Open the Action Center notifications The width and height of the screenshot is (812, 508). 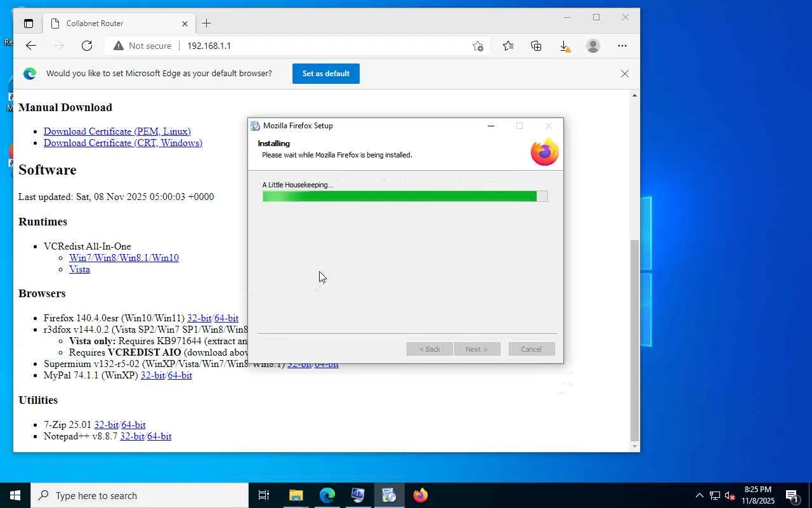[x=792, y=495]
